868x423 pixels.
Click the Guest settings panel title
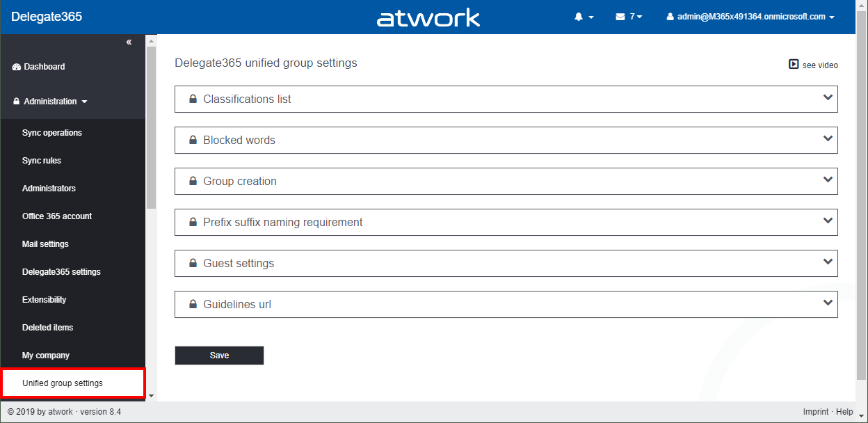239,263
